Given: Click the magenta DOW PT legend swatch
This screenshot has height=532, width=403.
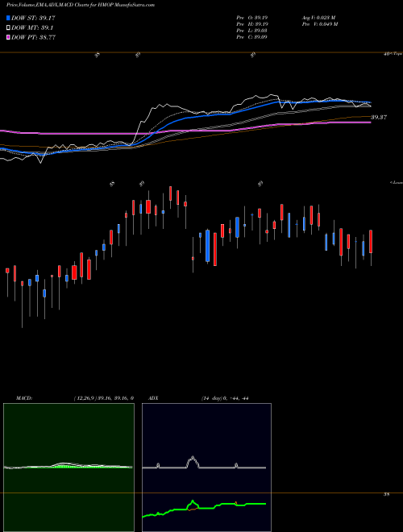Looking at the screenshot, I should 8,37.
